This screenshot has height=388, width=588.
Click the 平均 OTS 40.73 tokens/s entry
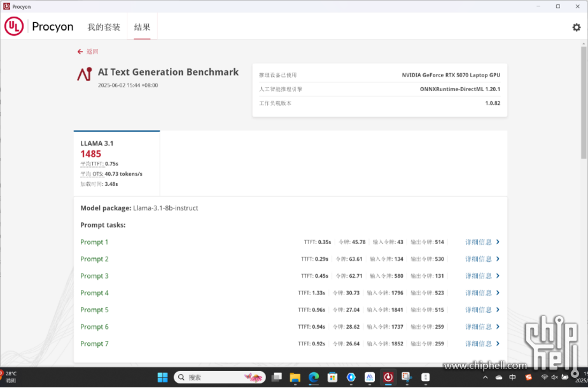111,174
